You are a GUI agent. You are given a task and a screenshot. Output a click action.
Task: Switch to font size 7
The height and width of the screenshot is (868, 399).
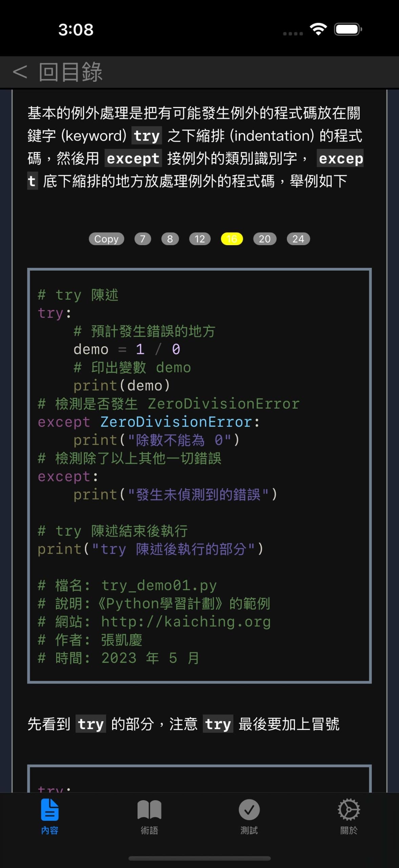pos(143,239)
